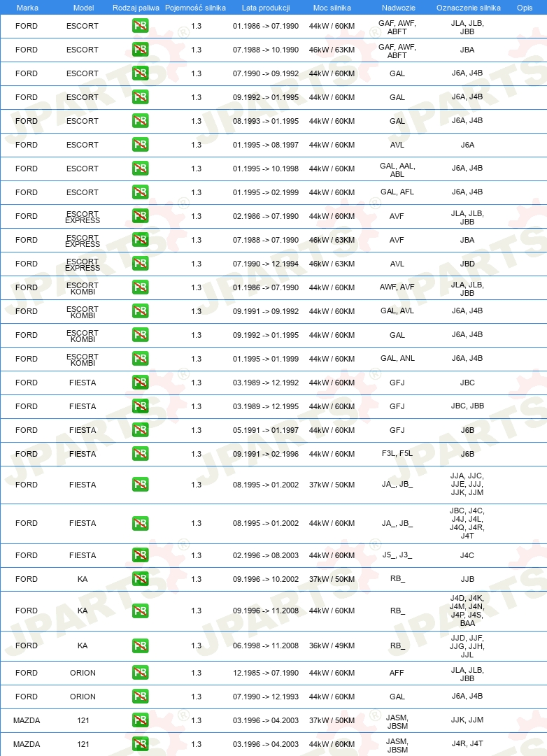Select the date cell 02.1996 -> 08.2003

266,555
